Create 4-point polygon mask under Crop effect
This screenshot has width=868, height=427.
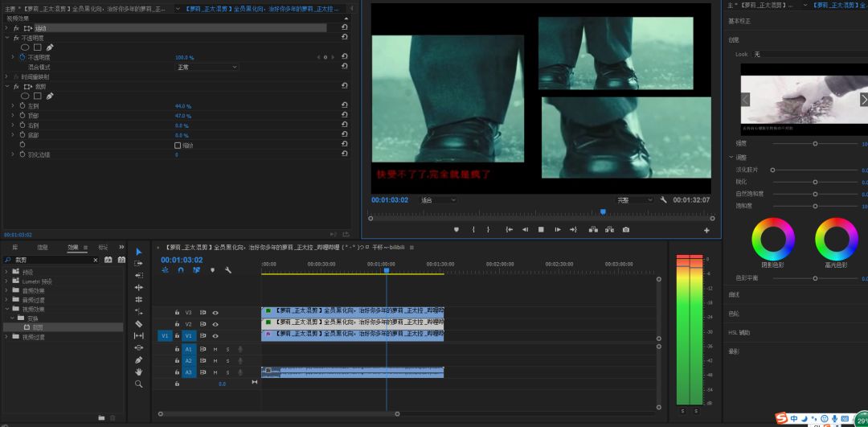pyautogui.click(x=38, y=96)
